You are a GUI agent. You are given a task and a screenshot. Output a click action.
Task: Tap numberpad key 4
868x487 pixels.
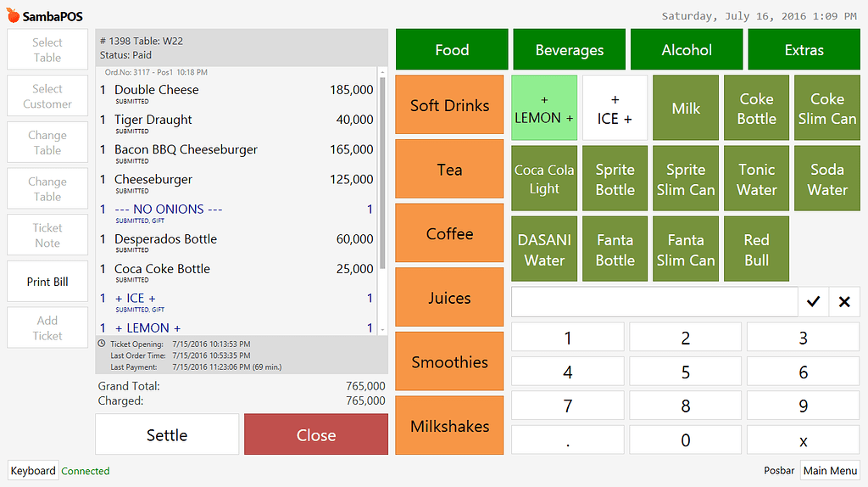567,372
